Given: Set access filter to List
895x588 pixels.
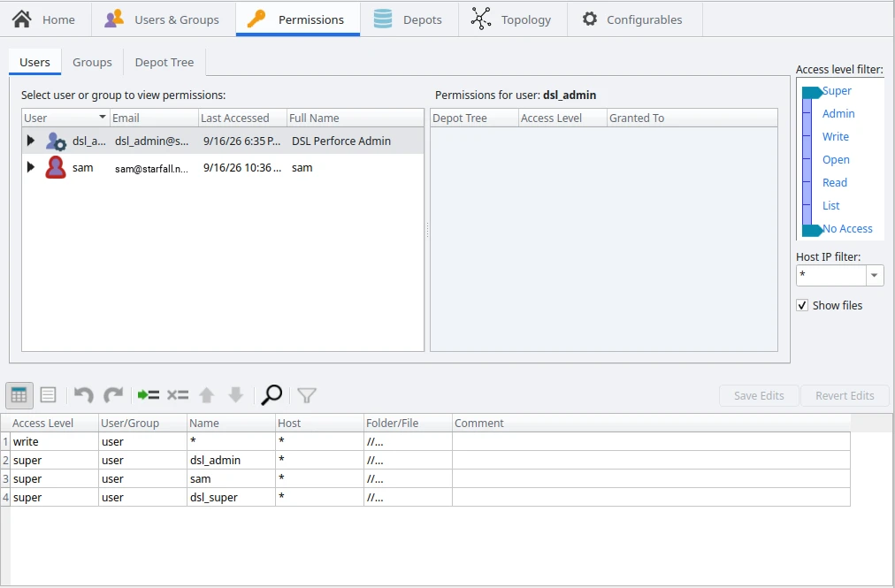Looking at the screenshot, I should click(831, 205).
